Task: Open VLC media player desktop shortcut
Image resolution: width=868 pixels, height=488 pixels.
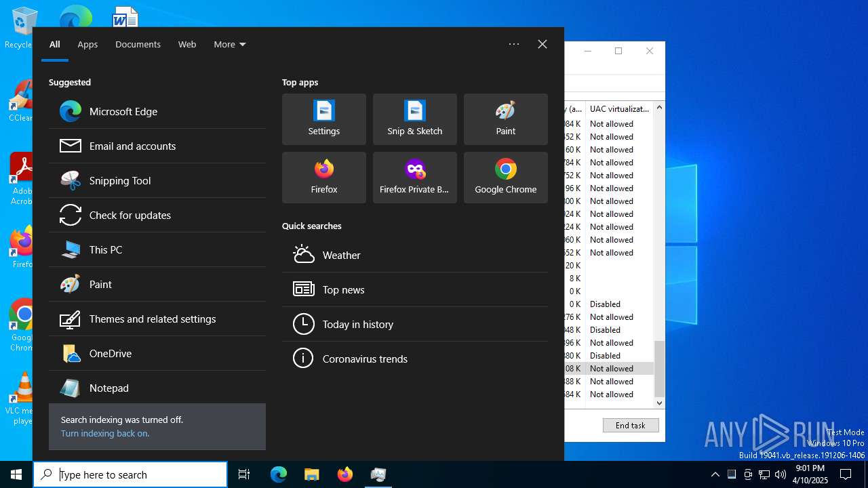Action: (x=19, y=399)
